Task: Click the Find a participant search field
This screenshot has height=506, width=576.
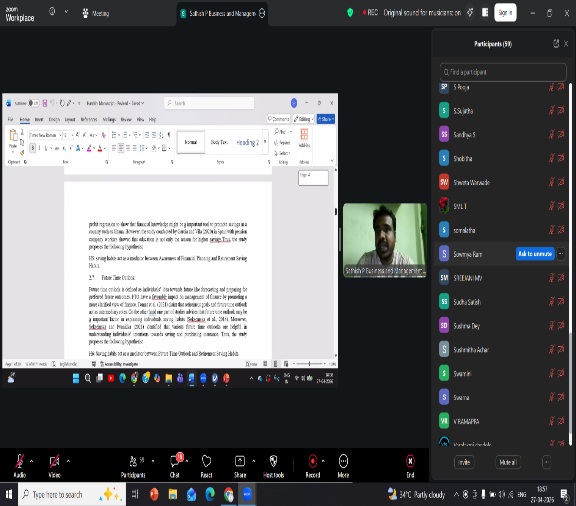Action: [x=503, y=72]
